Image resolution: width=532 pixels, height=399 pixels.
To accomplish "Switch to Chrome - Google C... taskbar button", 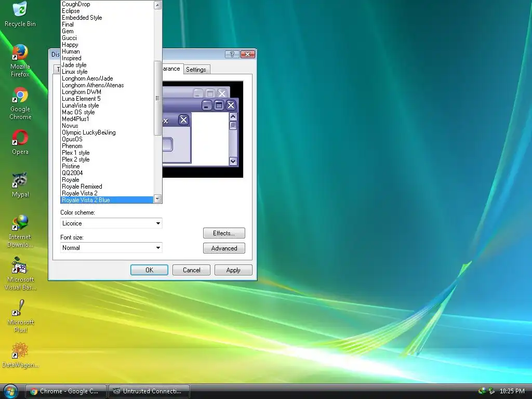I will 66,391.
